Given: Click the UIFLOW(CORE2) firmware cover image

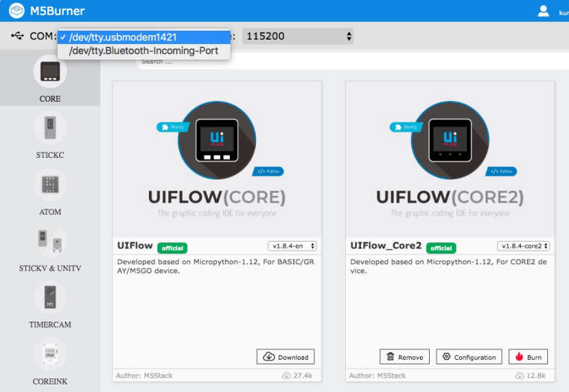Looking at the screenshot, I should coord(450,159).
